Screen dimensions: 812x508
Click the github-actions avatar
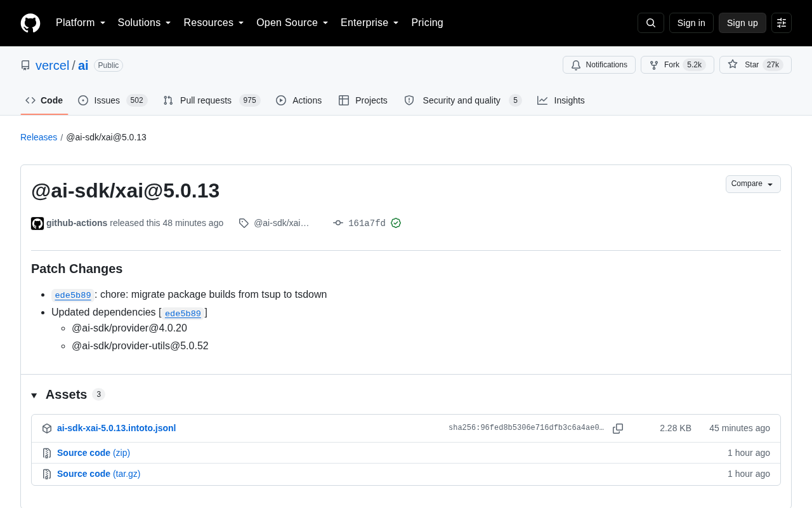(37, 224)
